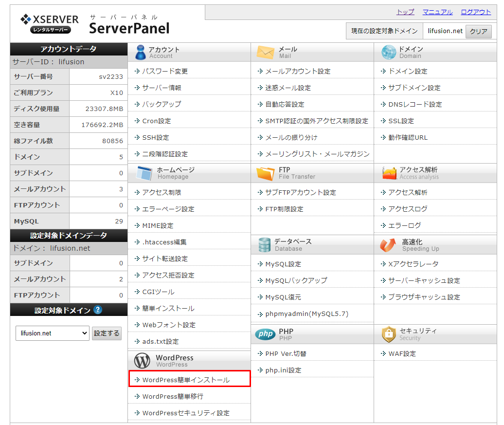Open CGIツール
The image size is (504, 425).
(158, 292)
